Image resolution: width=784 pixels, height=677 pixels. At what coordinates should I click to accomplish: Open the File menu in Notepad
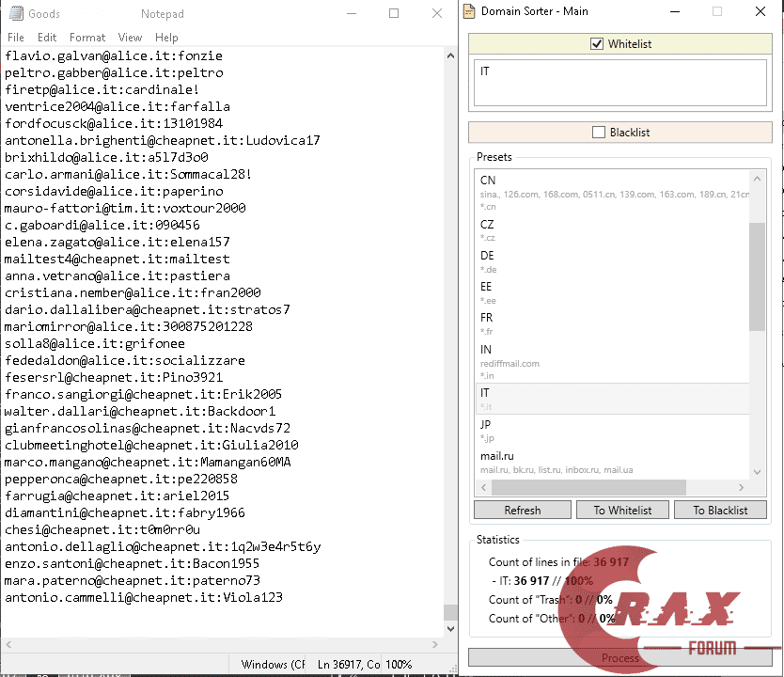[15, 37]
